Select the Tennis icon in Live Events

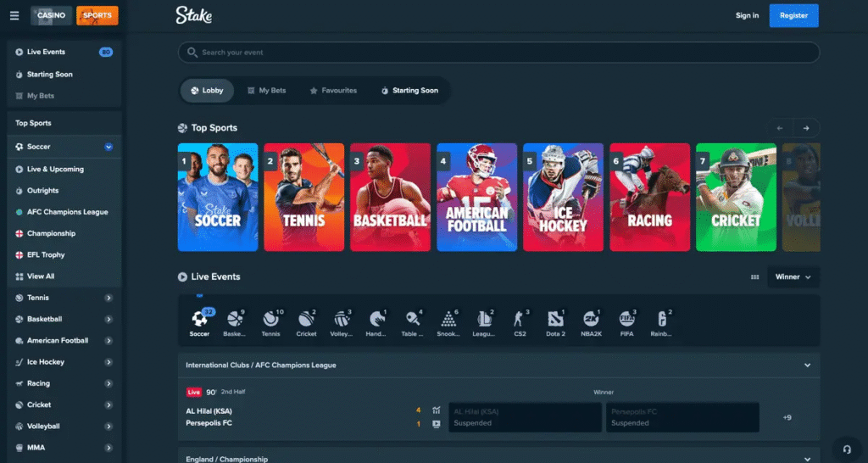270,320
